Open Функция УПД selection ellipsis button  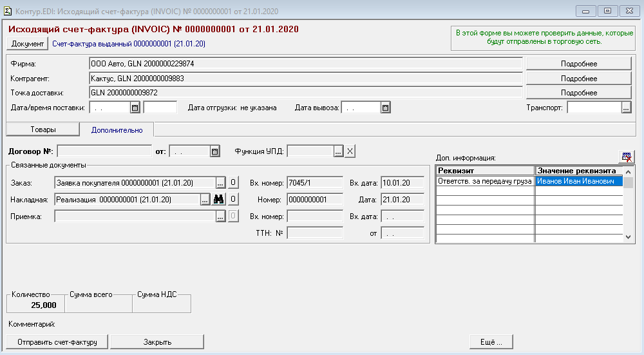(338, 151)
